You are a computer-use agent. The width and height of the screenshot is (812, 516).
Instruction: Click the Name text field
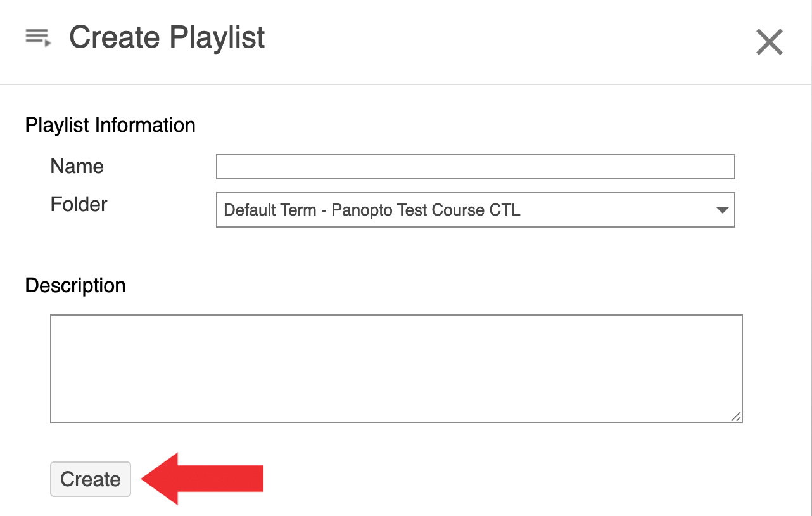coord(475,167)
